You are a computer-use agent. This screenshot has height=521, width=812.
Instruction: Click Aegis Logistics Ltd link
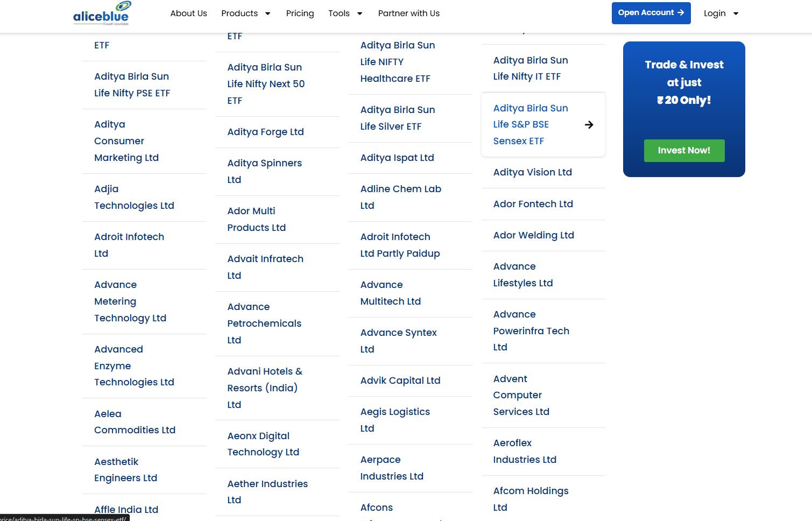point(394,420)
